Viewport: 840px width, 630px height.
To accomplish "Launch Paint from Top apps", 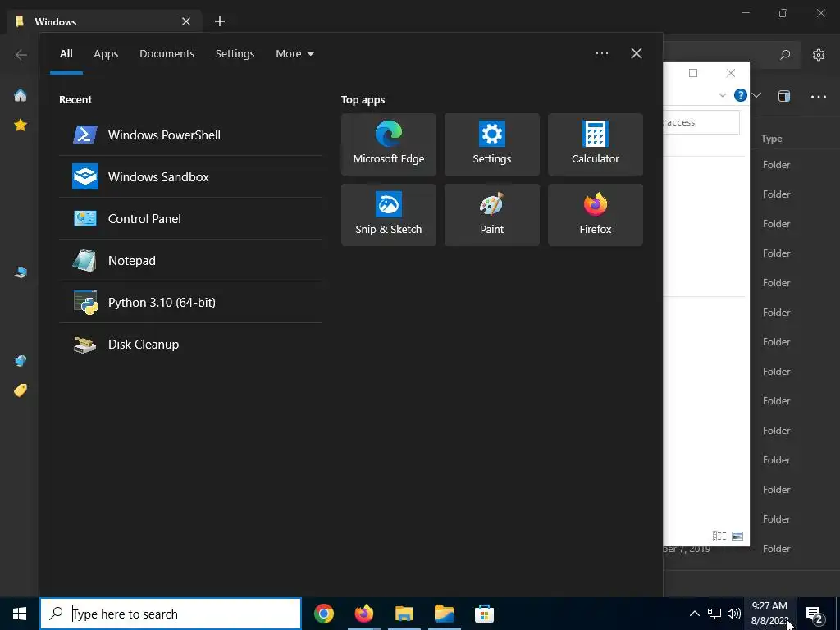I will tap(492, 215).
